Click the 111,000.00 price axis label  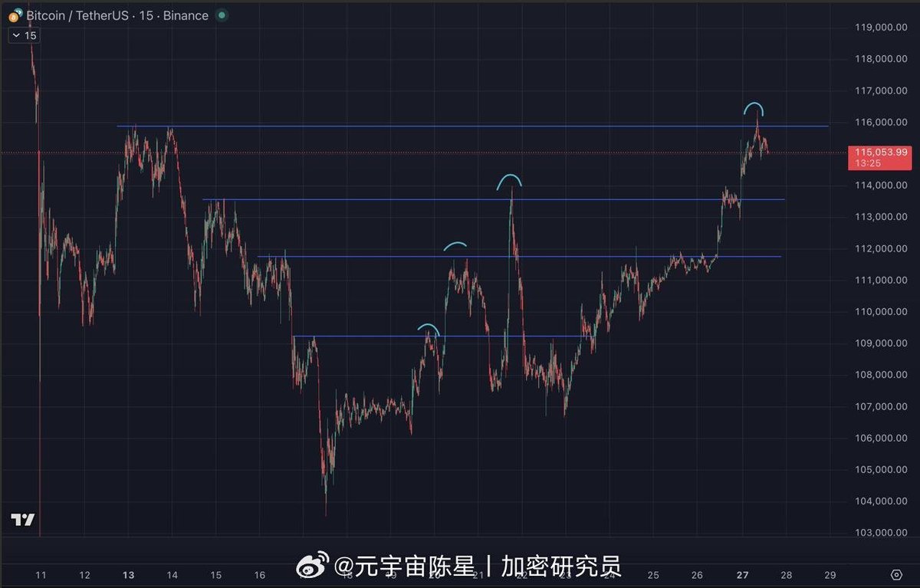click(x=881, y=280)
